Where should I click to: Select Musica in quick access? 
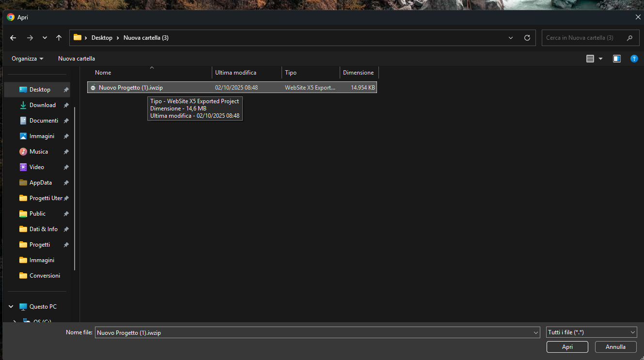click(x=38, y=152)
